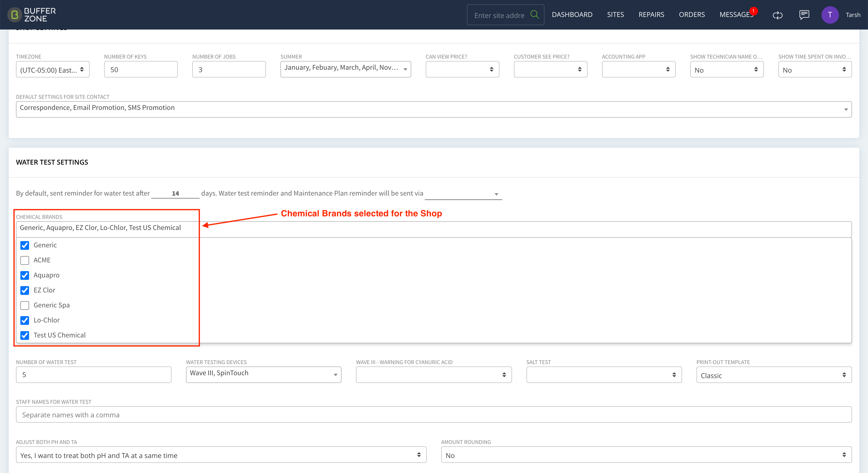Open Customer See Price dropdown
Viewport: 868px width, 473px height.
pos(550,69)
